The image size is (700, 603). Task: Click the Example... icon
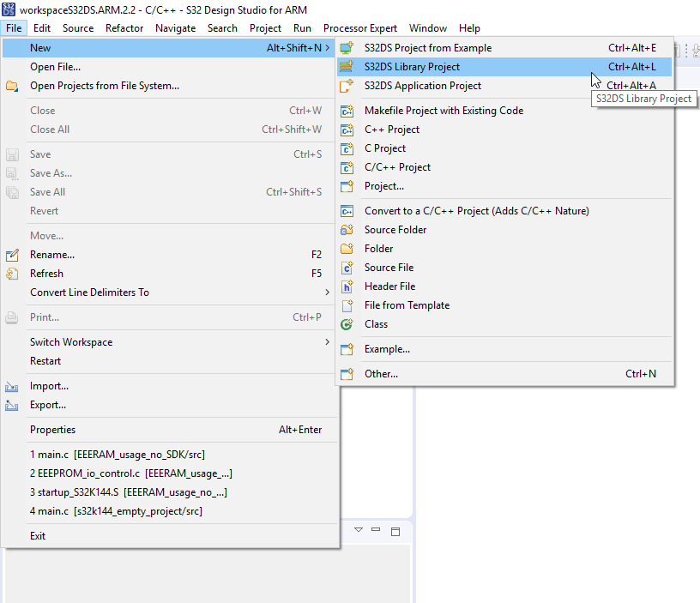coord(347,349)
